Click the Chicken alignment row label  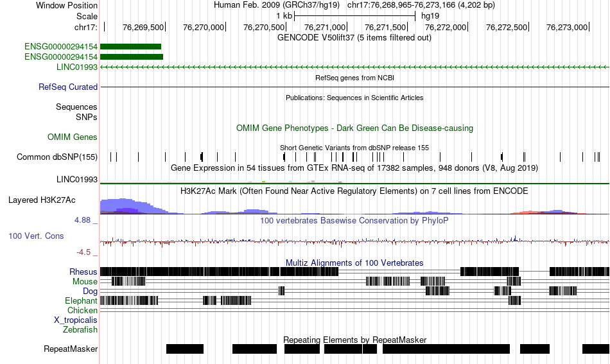tap(82, 310)
